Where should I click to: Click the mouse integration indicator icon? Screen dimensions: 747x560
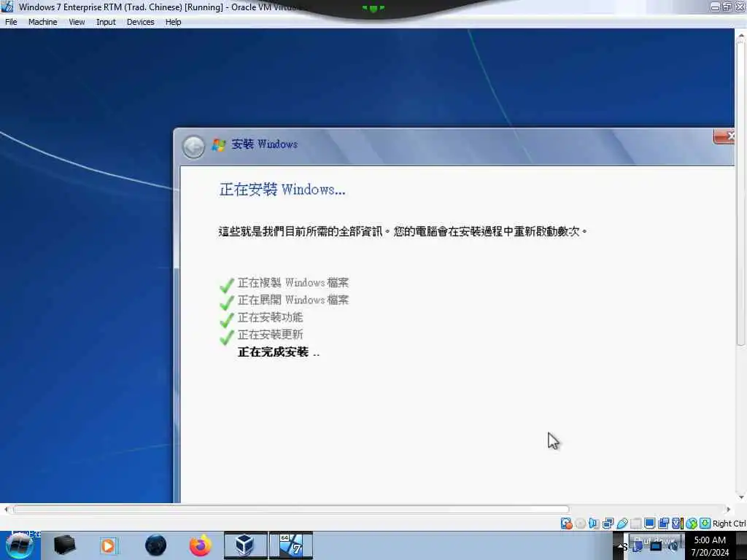692,524
